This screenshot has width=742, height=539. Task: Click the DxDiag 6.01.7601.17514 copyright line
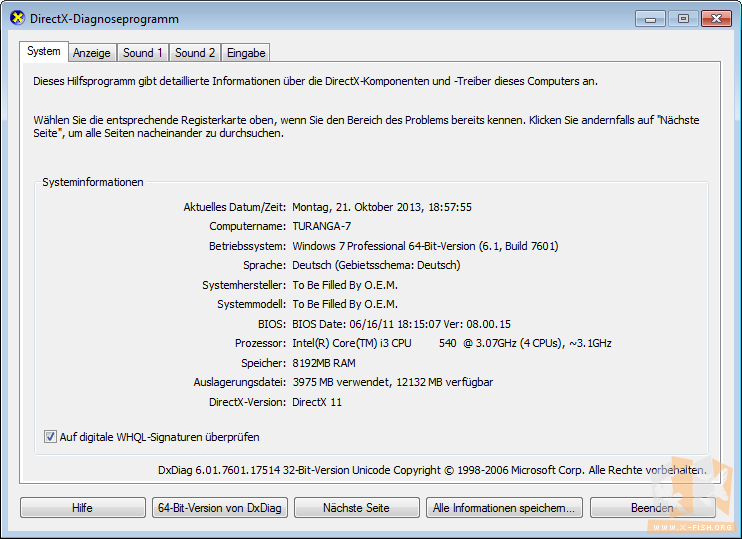[432, 470]
